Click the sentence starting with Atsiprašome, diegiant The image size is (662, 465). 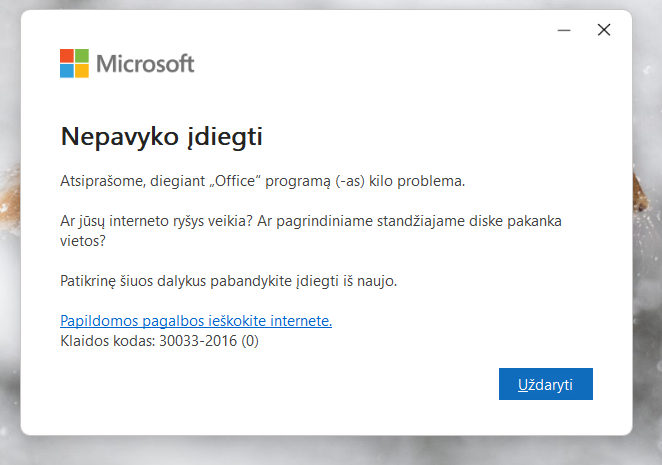pos(263,181)
